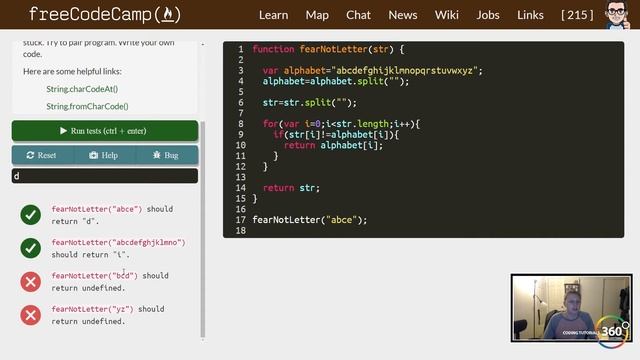Click the red X for the "yz" test
The height and width of the screenshot is (360, 640).
coord(31,315)
